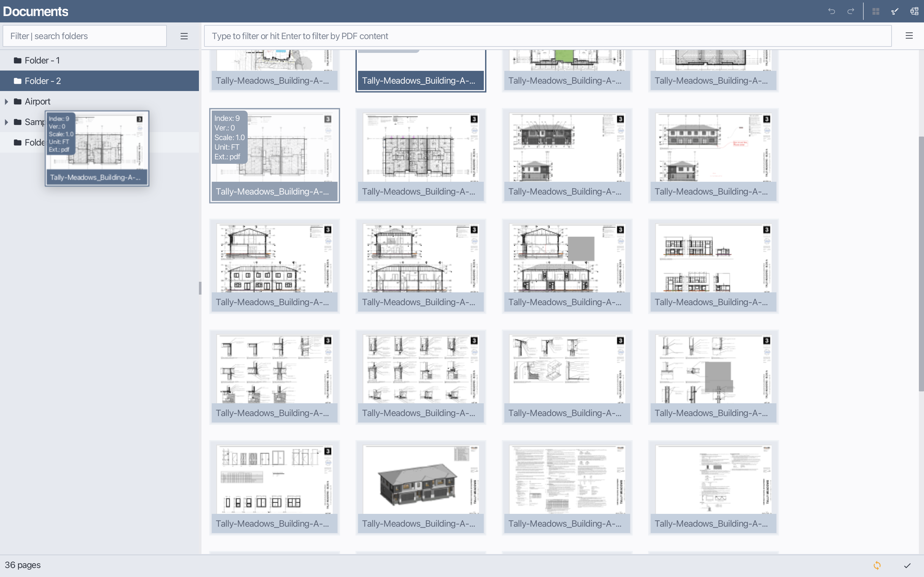Click the Redo icon in the toolbar
This screenshot has height=577, width=924.
(x=851, y=11)
